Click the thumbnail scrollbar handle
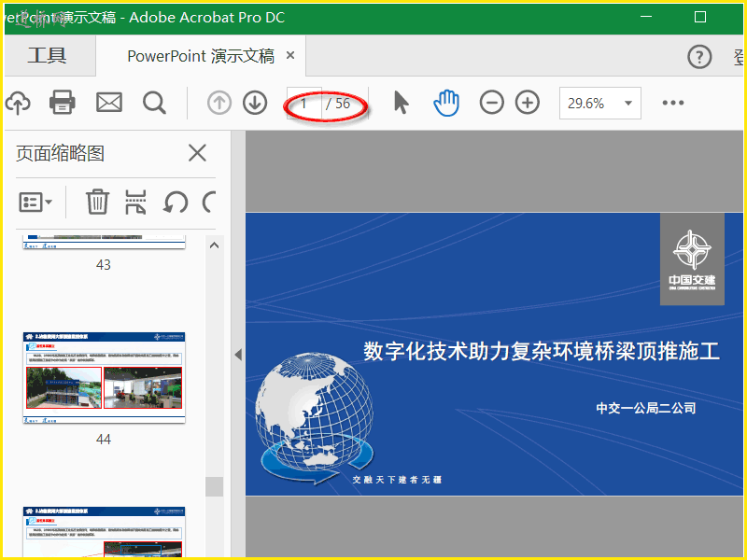 pyautogui.click(x=215, y=486)
